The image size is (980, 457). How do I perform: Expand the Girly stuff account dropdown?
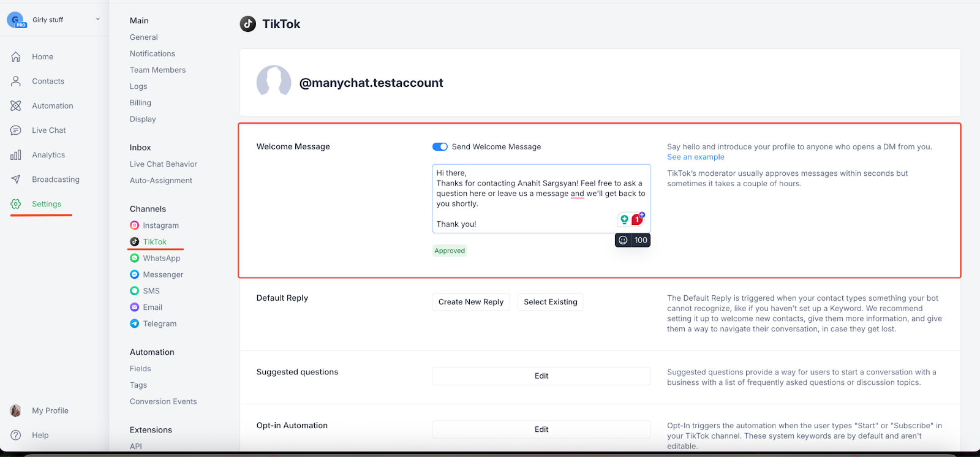click(97, 19)
